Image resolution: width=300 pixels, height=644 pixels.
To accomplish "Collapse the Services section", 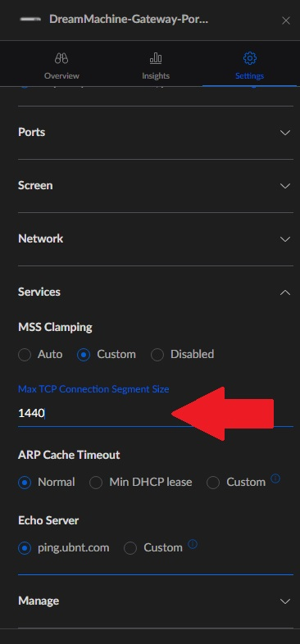I will click(156, 292).
